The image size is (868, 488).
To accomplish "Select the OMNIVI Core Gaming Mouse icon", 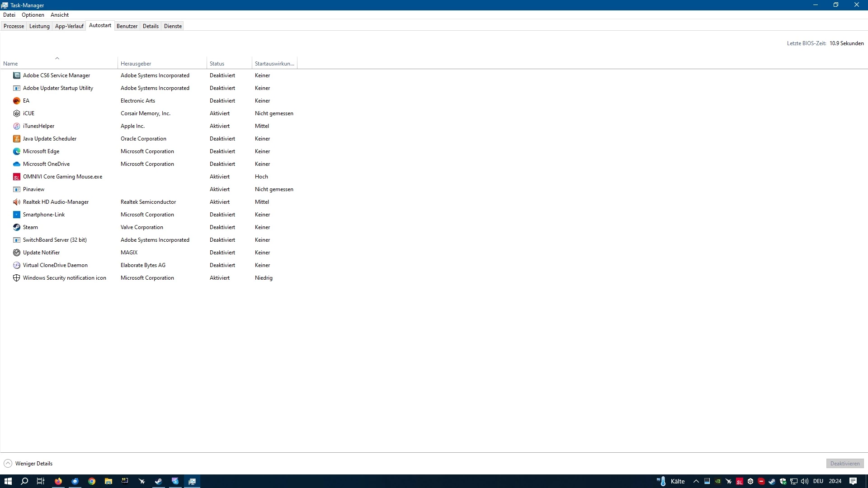I will 17,177.
